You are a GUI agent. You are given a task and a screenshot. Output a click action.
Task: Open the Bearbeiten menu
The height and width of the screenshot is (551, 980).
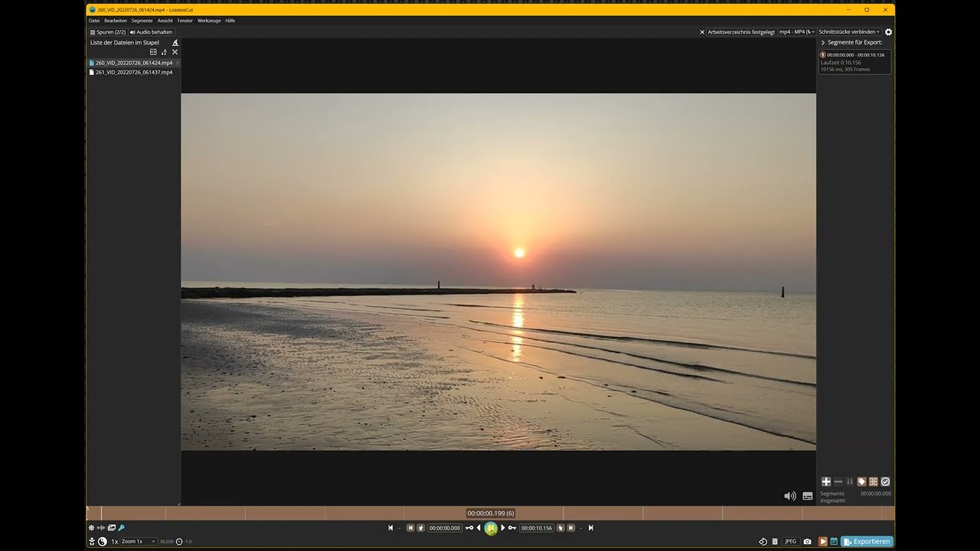click(x=116, y=21)
